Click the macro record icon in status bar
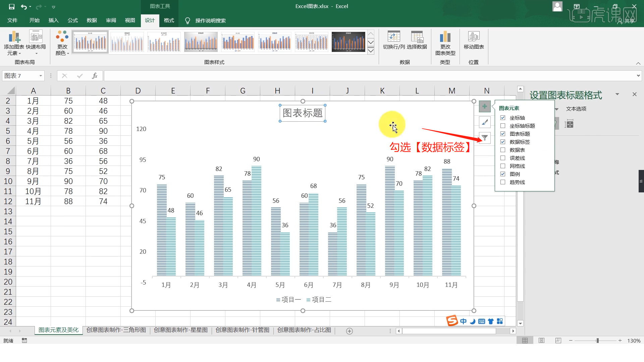 click(x=24, y=341)
